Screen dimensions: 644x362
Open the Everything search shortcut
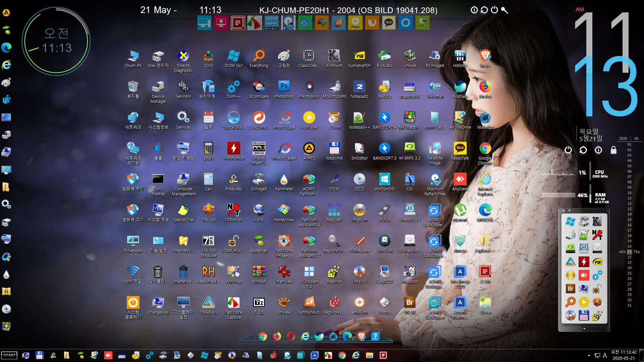pos(259,59)
